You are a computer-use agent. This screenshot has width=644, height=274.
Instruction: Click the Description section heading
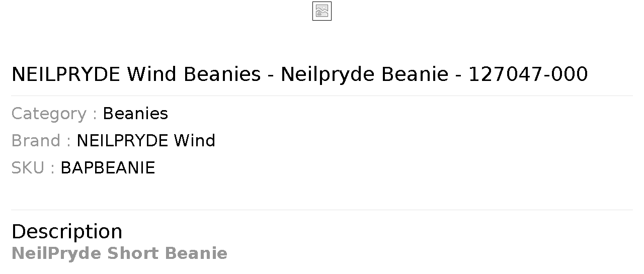point(67,232)
